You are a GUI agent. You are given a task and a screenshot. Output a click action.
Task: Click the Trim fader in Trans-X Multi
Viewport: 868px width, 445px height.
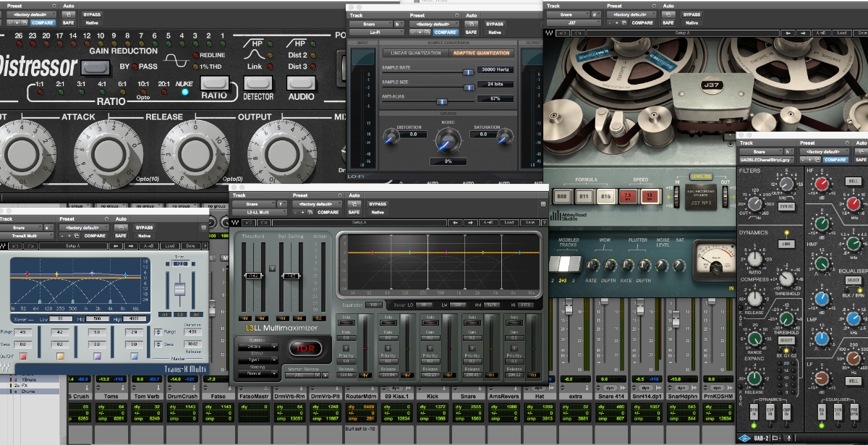(179, 289)
